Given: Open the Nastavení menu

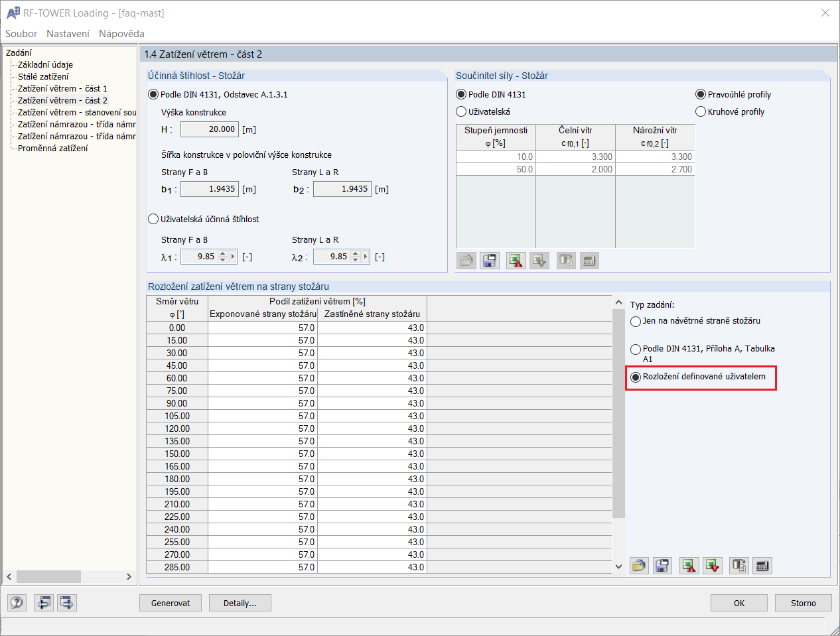Looking at the screenshot, I should [x=68, y=33].
